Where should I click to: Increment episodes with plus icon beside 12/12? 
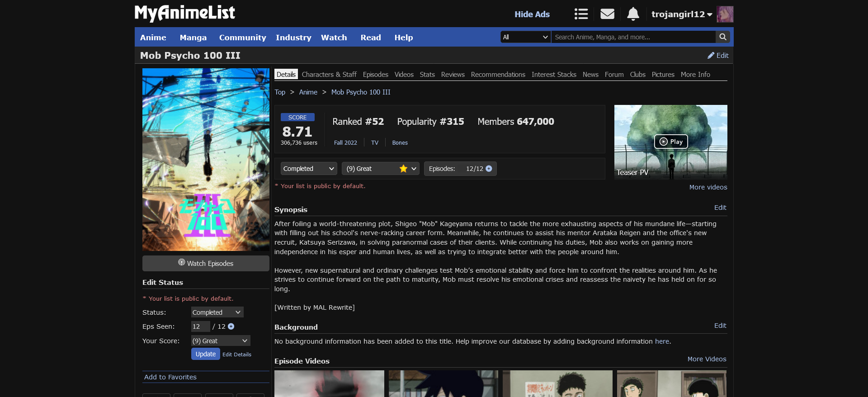(x=489, y=169)
